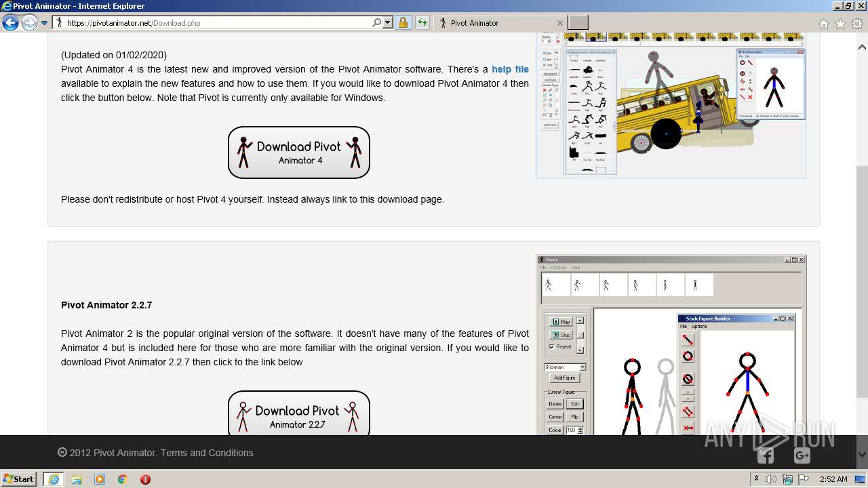Click the "(Updated on 01/02/2020)" text

pyautogui.click(x=114, y=55)
